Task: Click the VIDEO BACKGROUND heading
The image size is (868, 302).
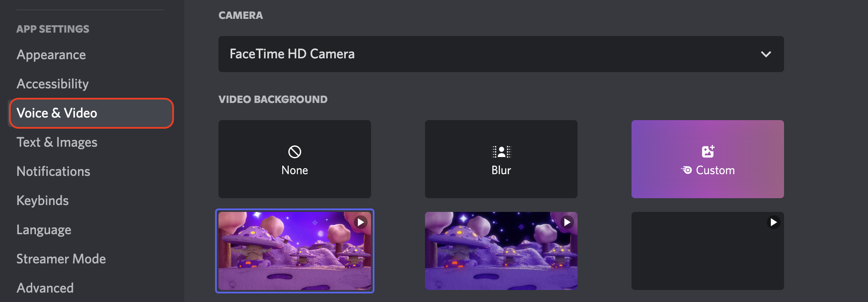Action: 273,100
